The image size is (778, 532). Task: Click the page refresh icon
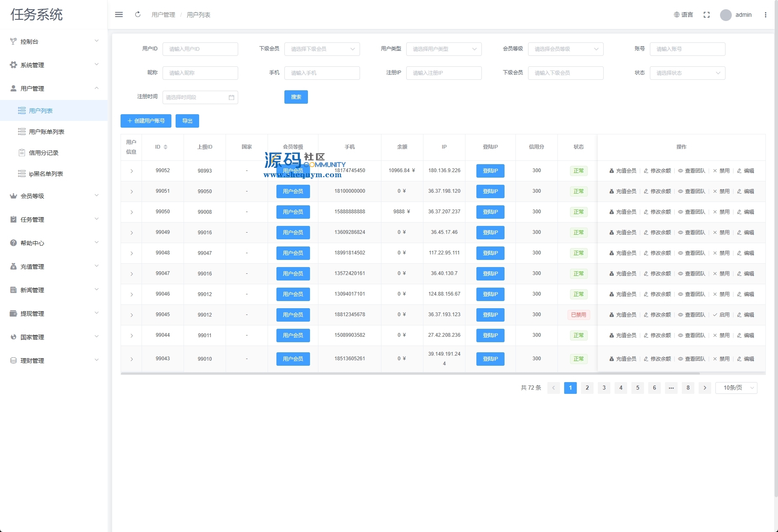[138, 15]
